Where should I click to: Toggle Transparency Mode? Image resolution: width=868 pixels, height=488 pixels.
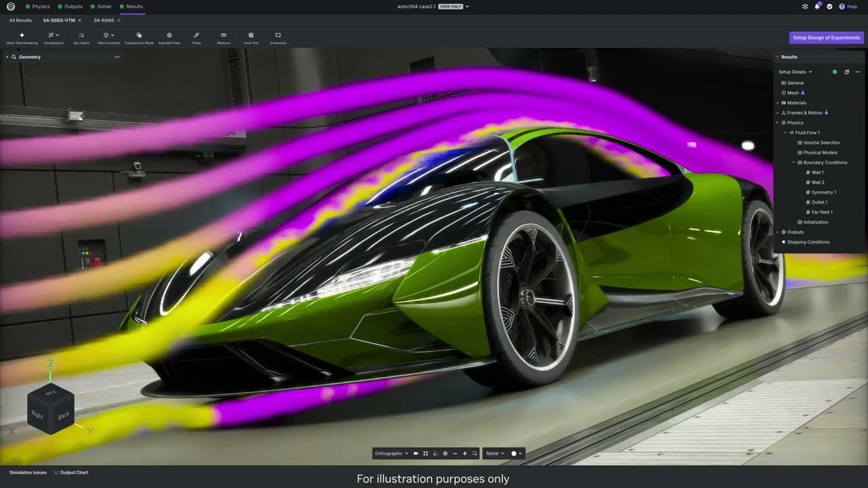139,35
